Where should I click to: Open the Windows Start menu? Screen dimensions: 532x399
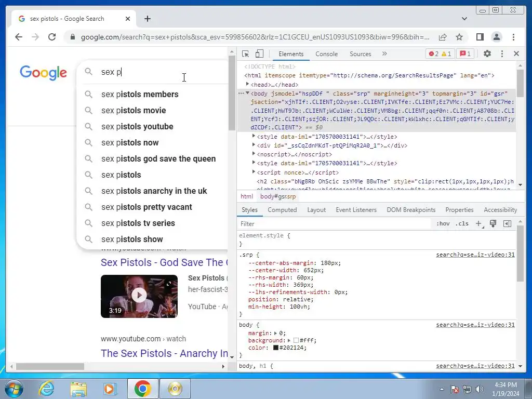tap(14, 389)
